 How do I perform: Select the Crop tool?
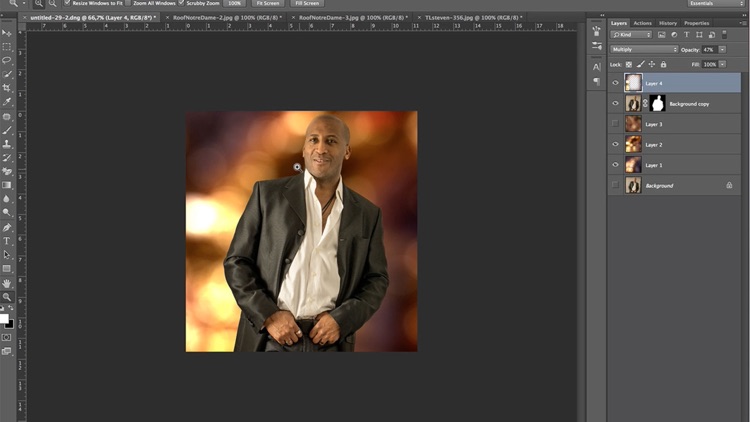point(7,88)
